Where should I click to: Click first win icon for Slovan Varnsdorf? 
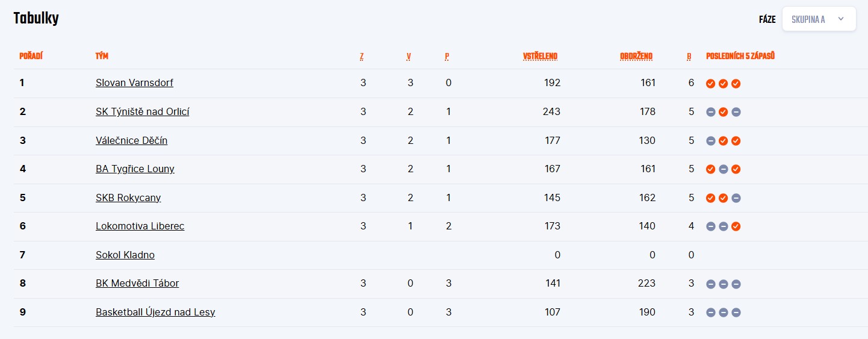[x=710, y=84]
